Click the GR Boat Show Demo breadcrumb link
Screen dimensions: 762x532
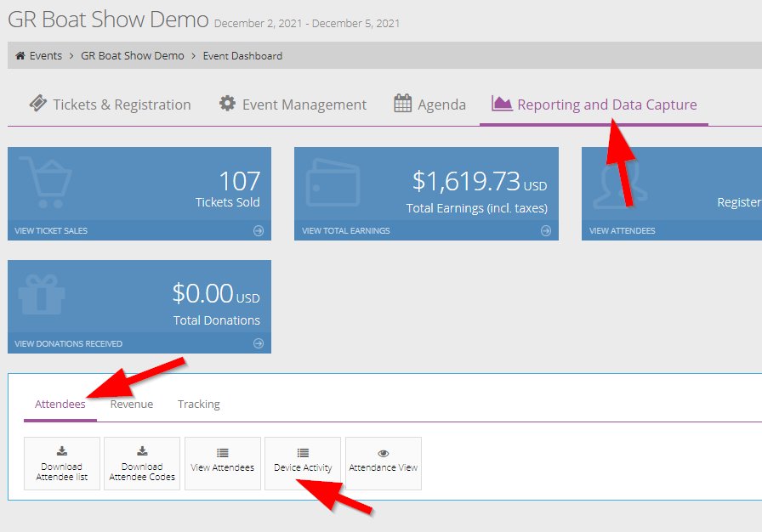click(133, 56)
